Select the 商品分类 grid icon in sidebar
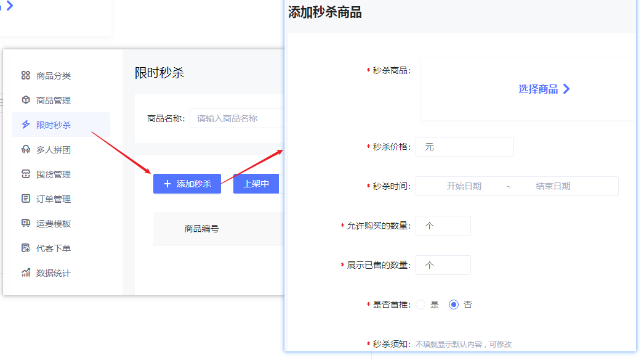 pyautogui.click(x=25, y=75)
